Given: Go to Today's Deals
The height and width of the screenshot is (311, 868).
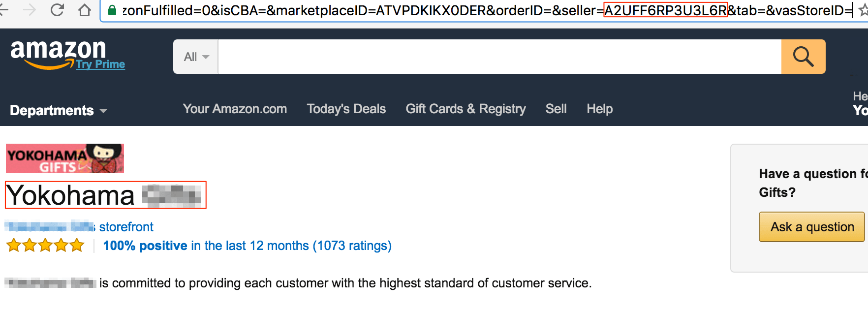Looking at the screenshot, I should click(x=346, y=109).
